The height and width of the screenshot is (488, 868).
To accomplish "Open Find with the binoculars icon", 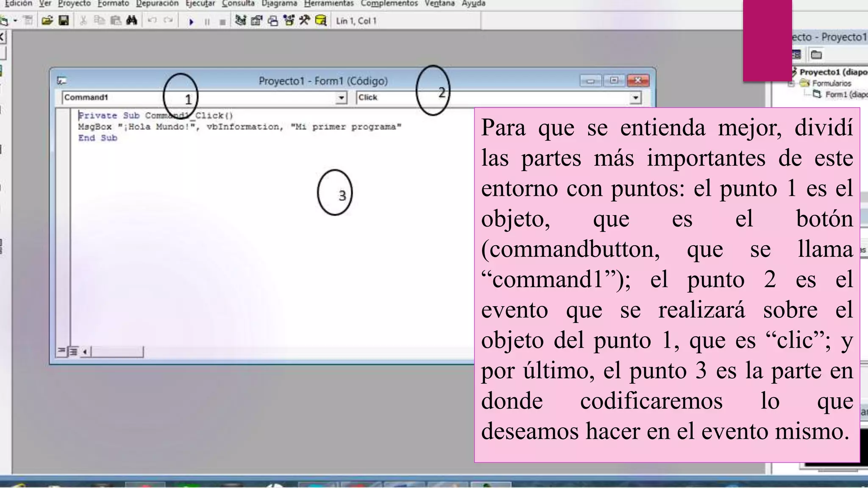I will click(132, 20).
